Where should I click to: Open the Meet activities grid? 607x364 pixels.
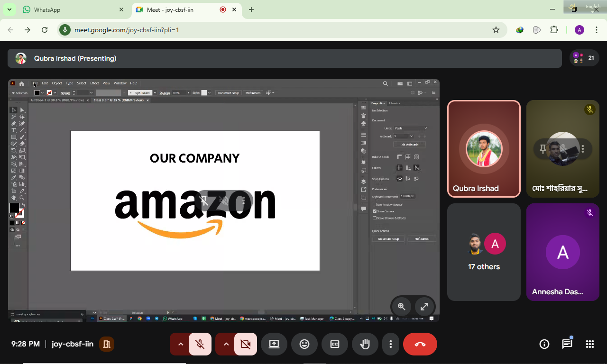[590, 344]
